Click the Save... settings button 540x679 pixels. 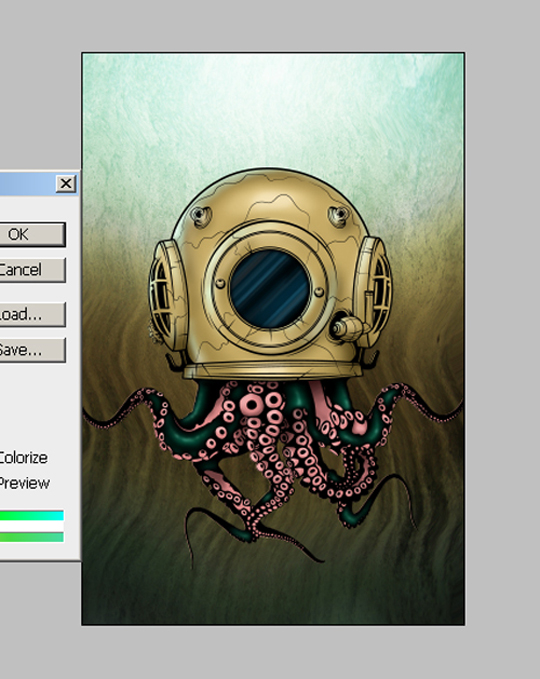[x=32, y=350]
